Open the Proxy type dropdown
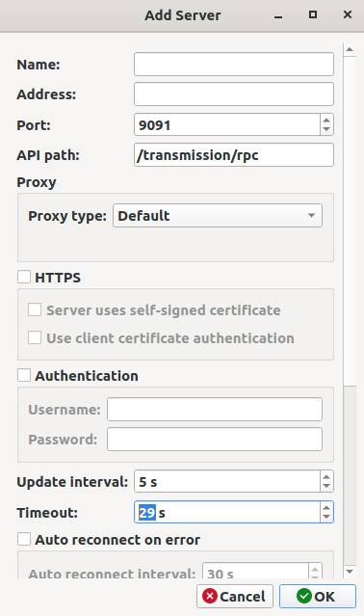The width and height of the screenshot is (364, 616). click(218, 215)
